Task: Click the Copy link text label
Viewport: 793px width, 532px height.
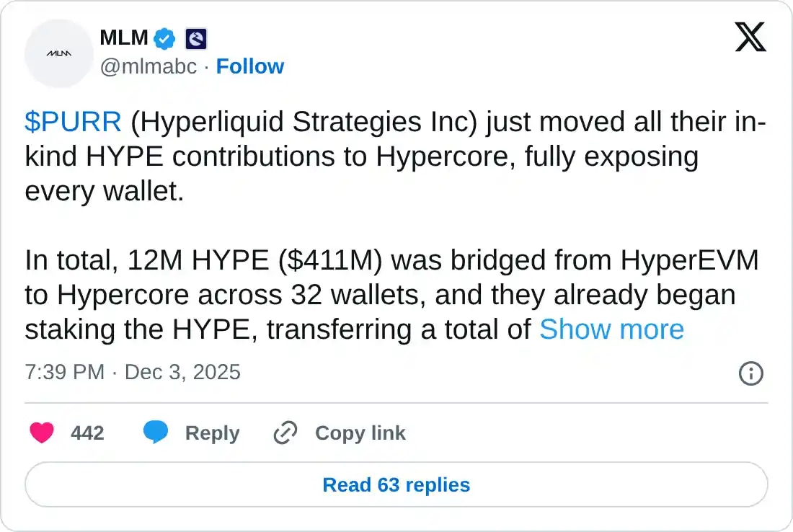Action: [360, 433]
